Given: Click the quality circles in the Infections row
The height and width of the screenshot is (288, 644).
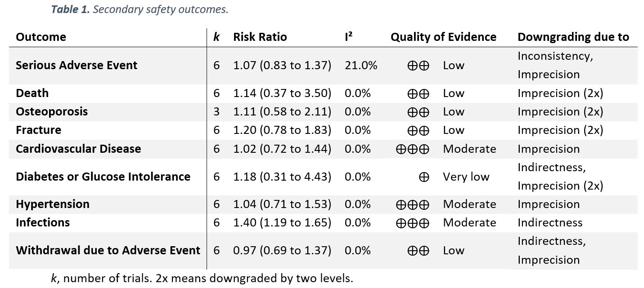Looking at the screenshot, I should [412, 223].
